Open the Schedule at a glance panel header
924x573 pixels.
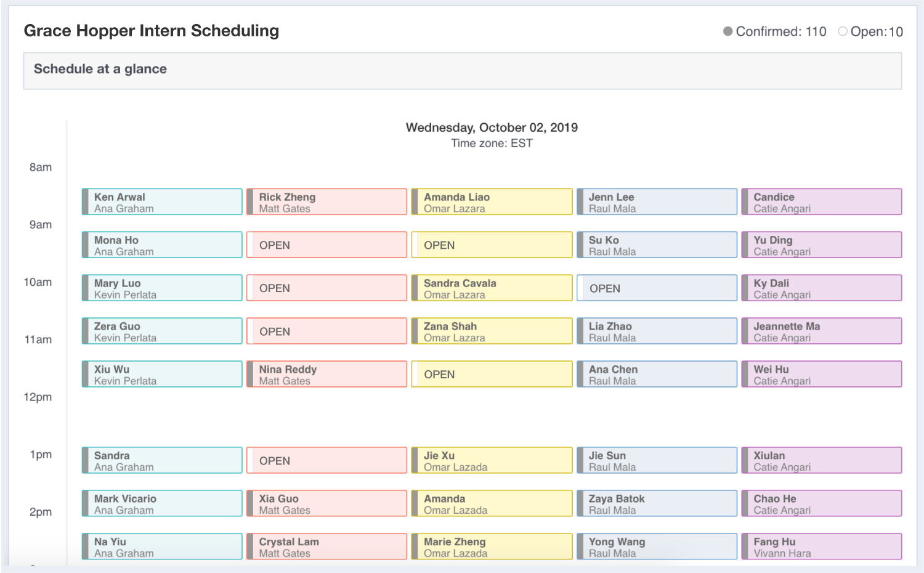point(463,71)
